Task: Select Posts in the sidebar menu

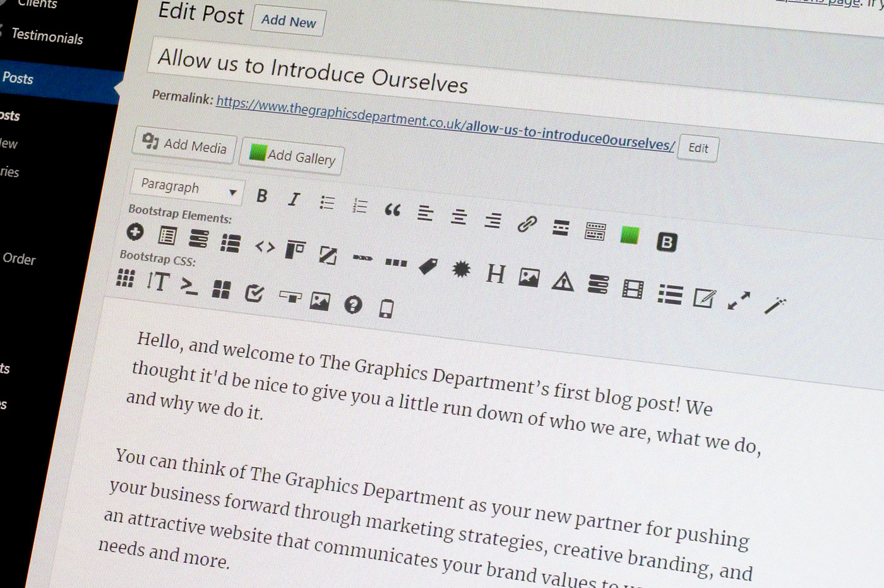Action: tap(18, 78)
